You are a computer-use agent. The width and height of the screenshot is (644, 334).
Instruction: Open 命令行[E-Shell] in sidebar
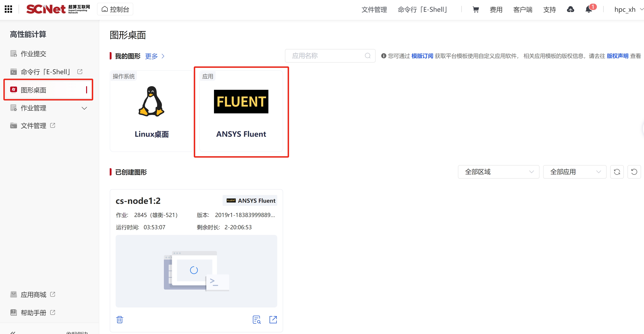46,72
